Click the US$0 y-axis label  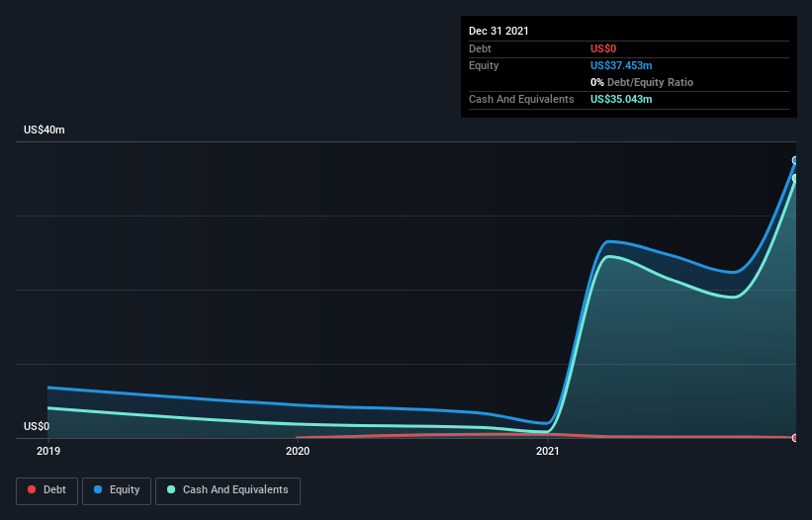[37, 426]
